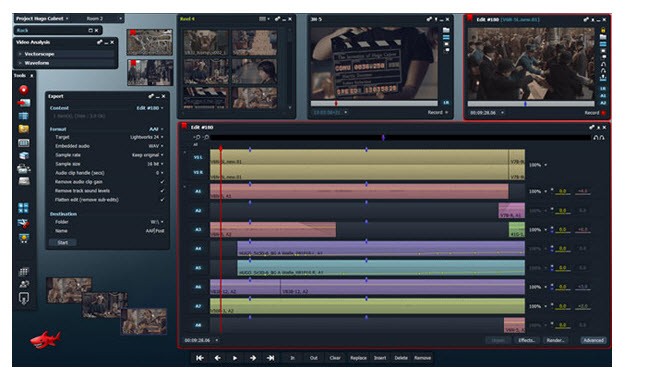Expand the Vectorscope entry in Video Analysis

(x=39, y=54)
